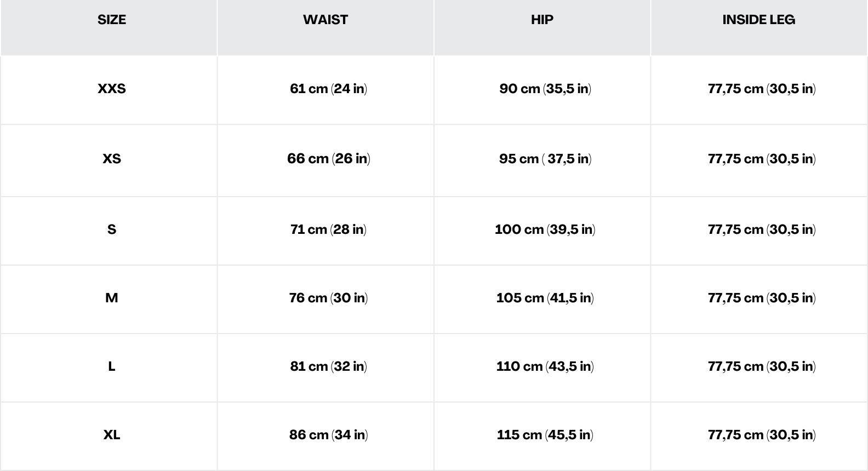Click the 115 cm (45,5 in) hip cell

pos(545,435)
